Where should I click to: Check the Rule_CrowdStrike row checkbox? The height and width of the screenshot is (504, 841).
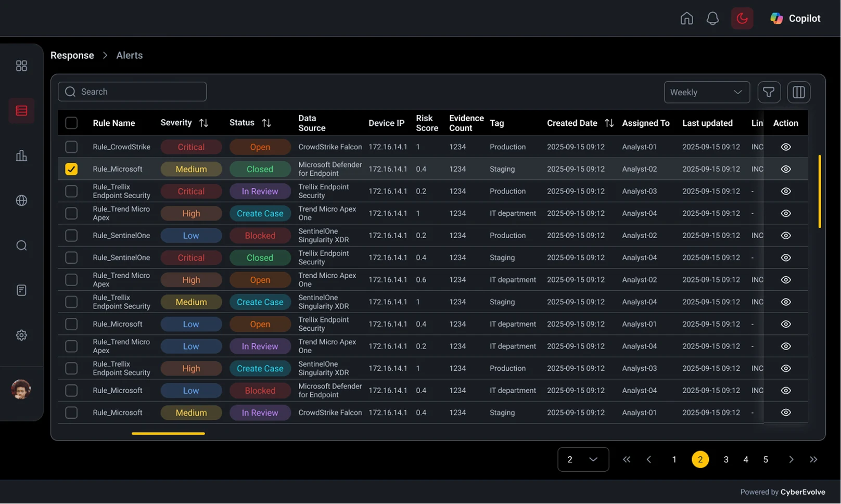pos(71,147)
